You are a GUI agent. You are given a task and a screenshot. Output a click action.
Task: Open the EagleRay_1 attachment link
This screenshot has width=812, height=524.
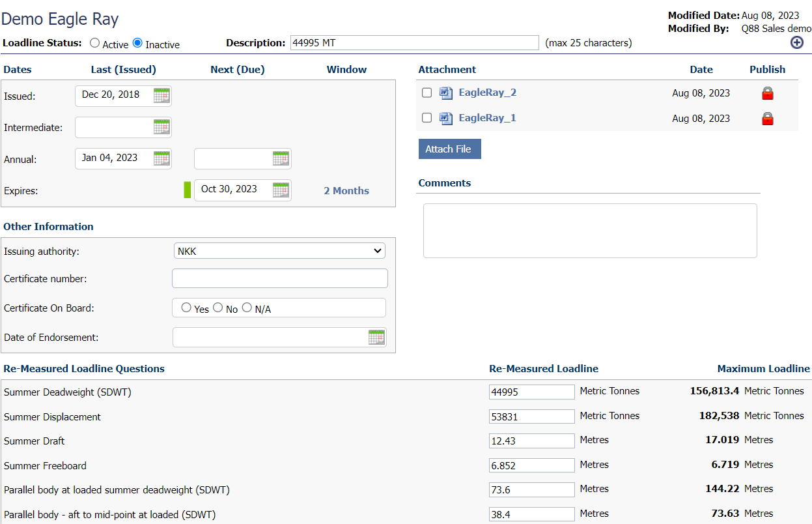(x=487, y=118)
